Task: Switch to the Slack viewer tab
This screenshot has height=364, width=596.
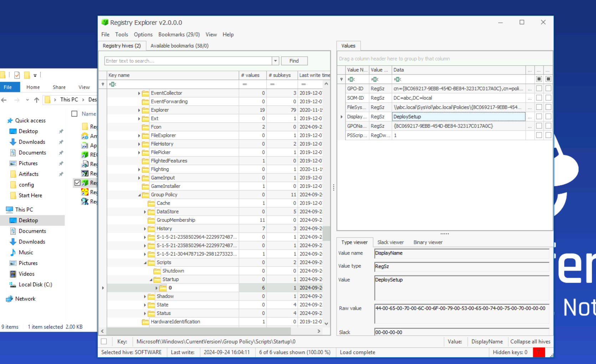Action: 390,242
